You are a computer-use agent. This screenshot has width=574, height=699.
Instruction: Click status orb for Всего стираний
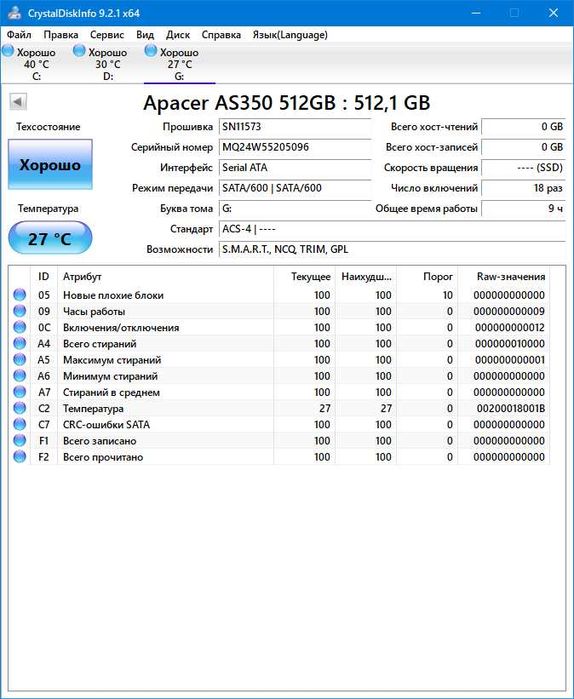click(x=20, y=343)
